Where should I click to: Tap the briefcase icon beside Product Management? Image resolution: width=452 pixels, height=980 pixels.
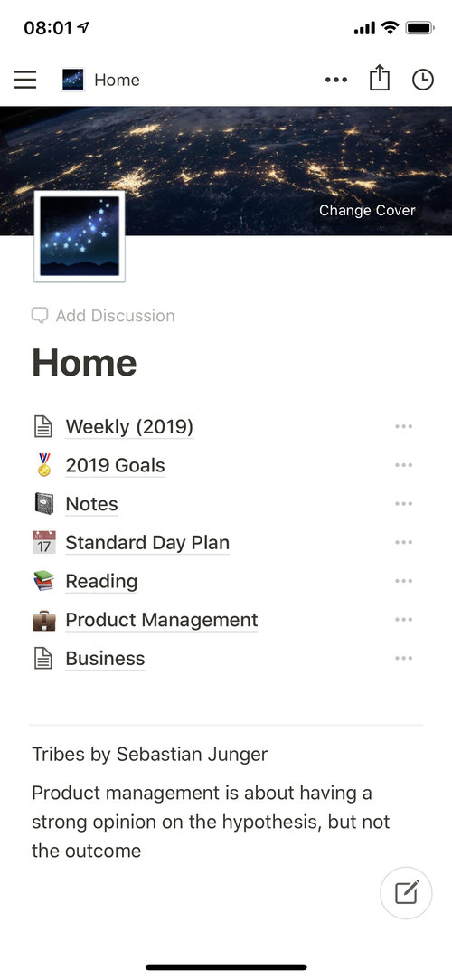pyautogui.click(x=43, y=620)
